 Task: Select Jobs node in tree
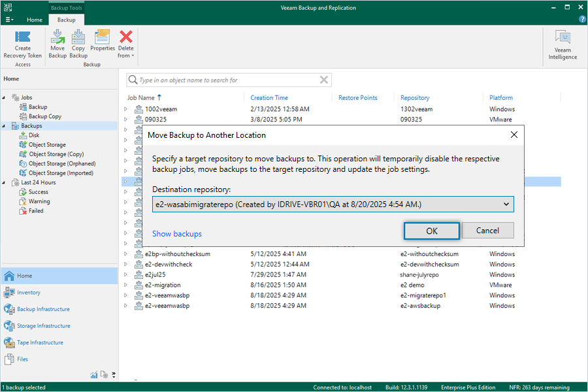(26, 97)
